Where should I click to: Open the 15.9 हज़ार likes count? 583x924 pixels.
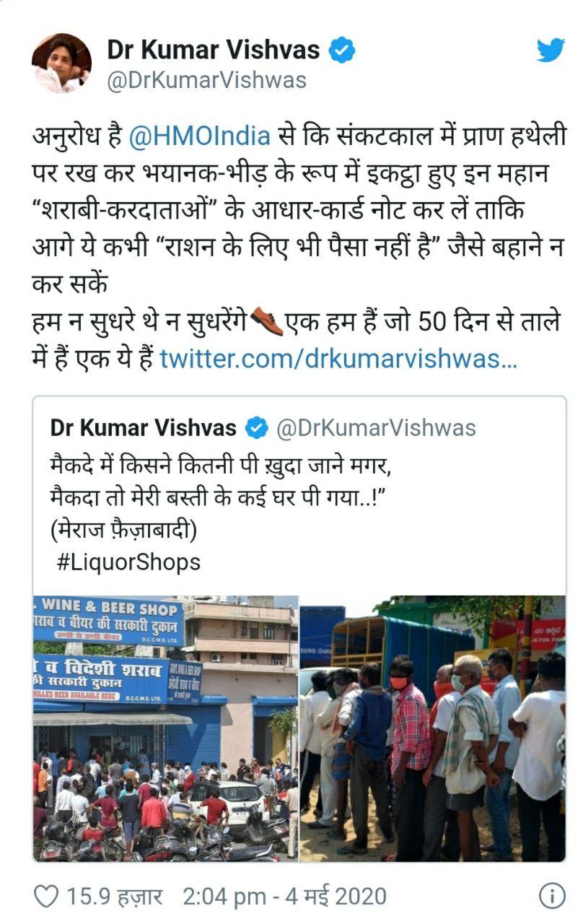click(115, 897)
